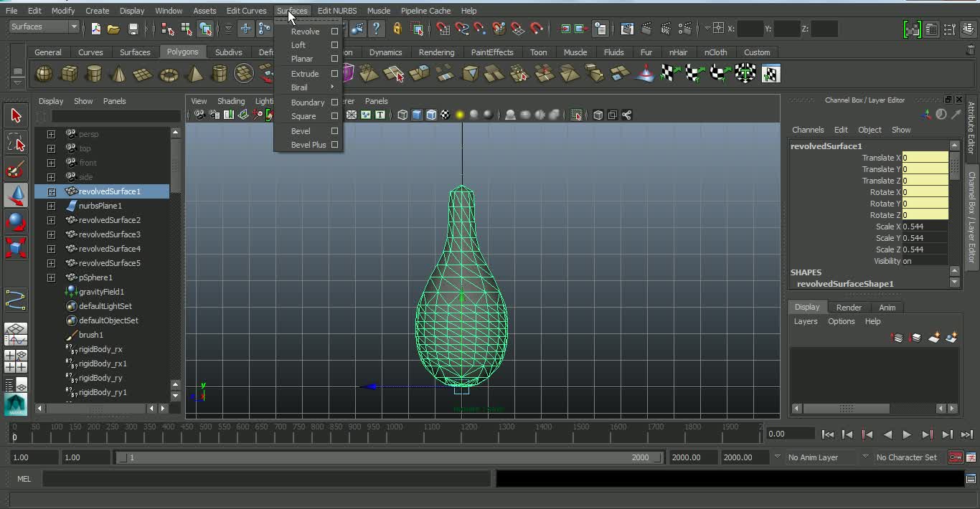This screenshot has width=980, height=509.
Task: Go to the start of playback range
Action: click(x=827, y=434)
